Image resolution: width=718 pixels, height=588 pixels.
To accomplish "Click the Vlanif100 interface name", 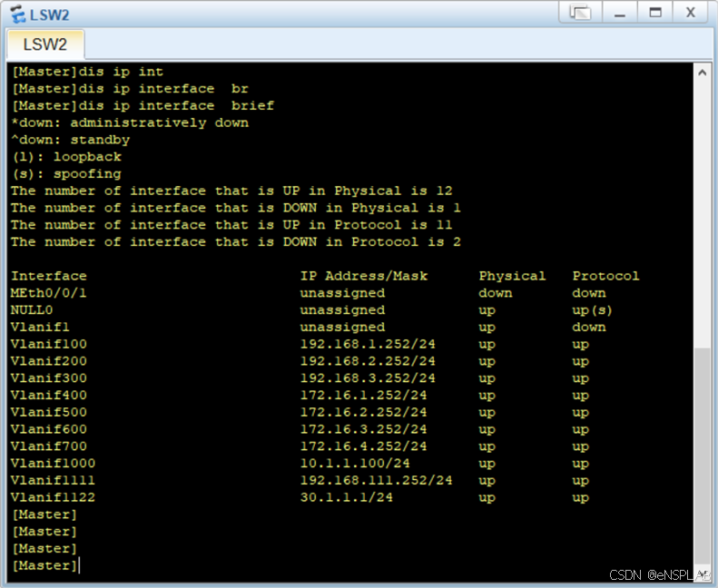I will pyautogui.click(x=48, y=344).
